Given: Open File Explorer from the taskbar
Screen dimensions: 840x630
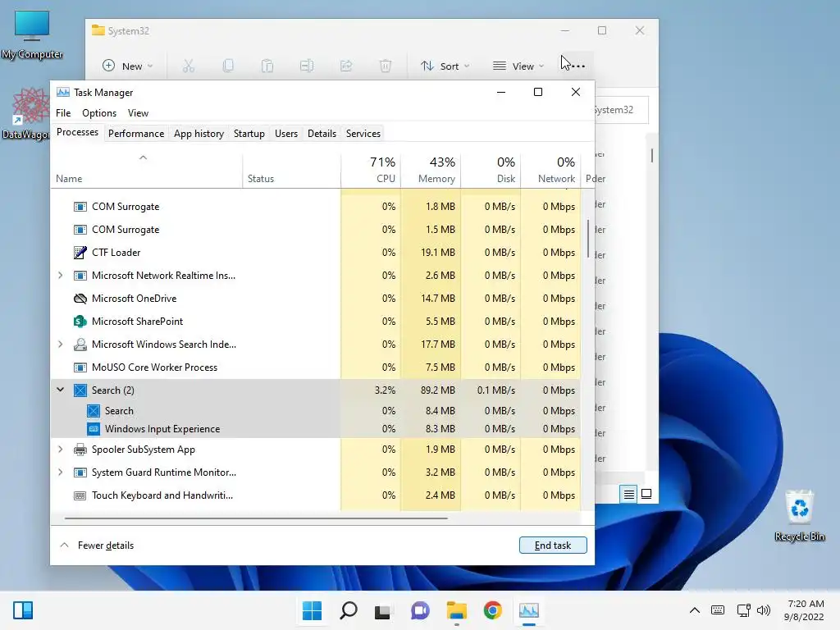Looking at the screenshot, I should [456, 610].
